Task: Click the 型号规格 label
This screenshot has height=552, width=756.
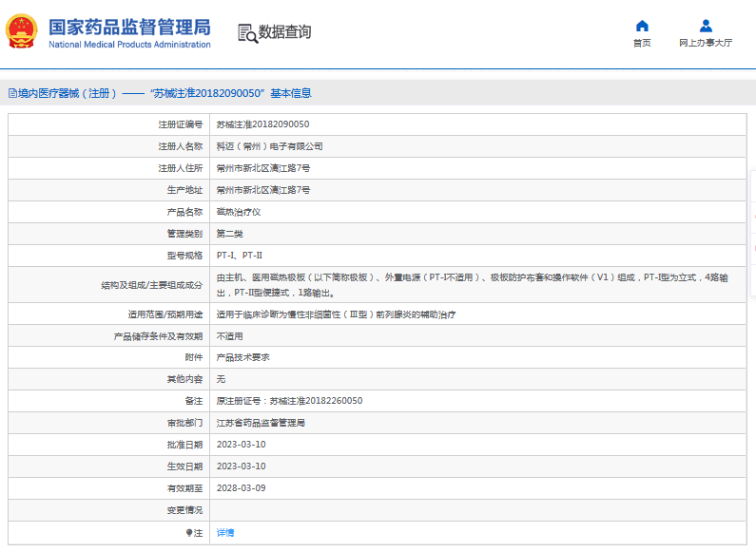Action: [x=184, y=256]
